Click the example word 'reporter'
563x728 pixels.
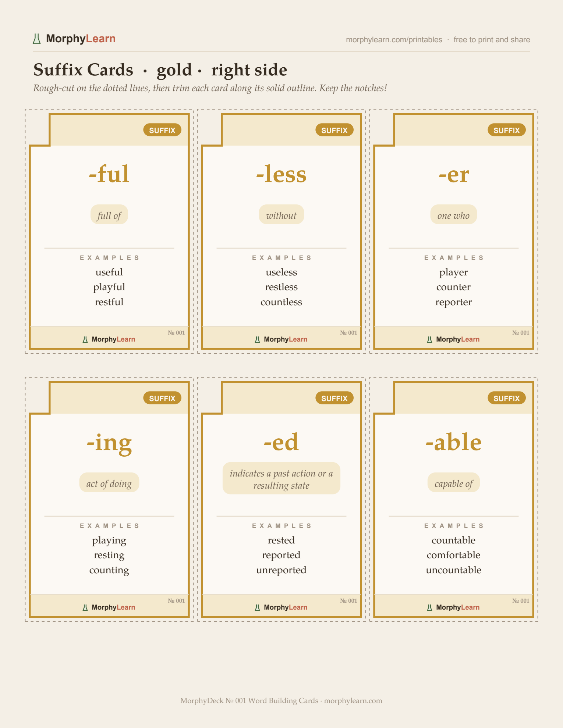(x=454, y=303)
